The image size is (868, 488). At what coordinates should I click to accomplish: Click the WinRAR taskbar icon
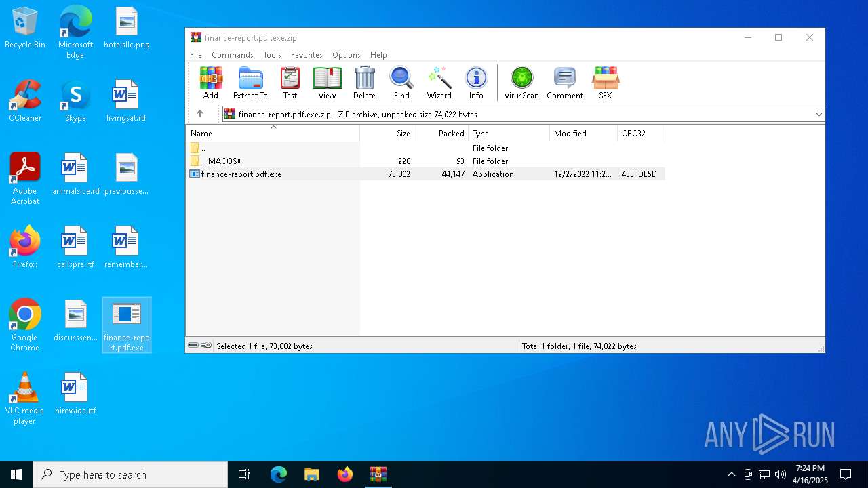pos(378,474)
